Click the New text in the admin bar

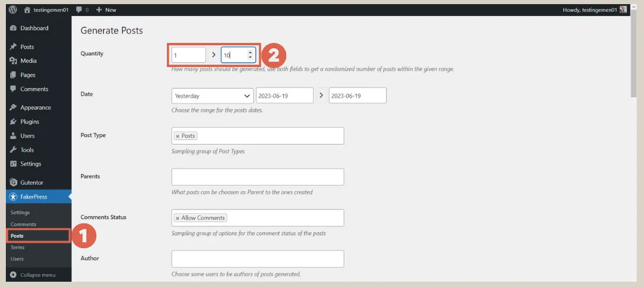(x=111, y=9)
